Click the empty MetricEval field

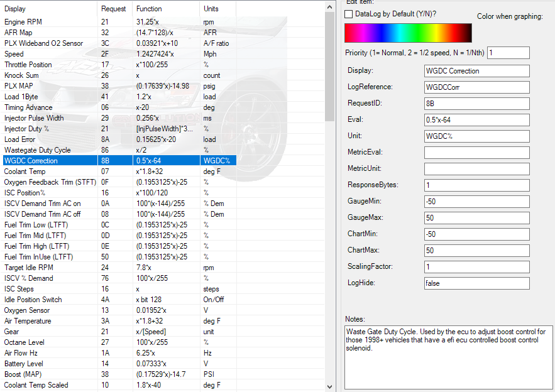pos(476,153)
